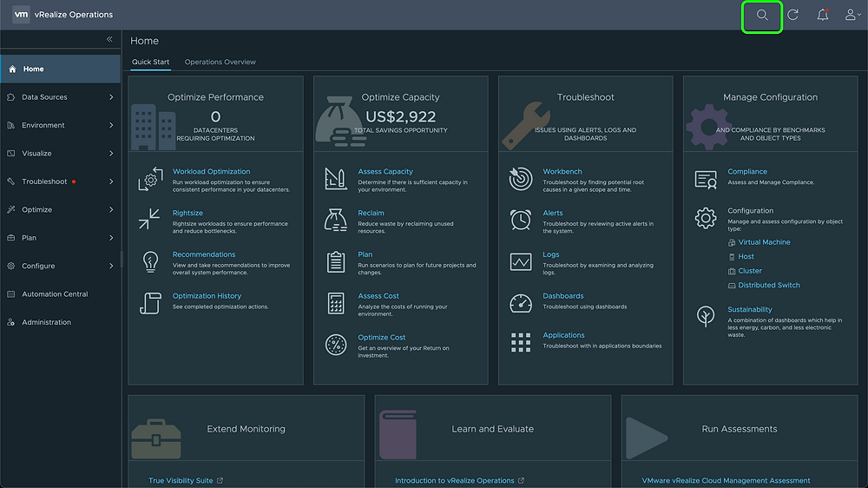Open the Applications link
The height and width of the screenshot is (488, 868).
click(x=563, y=335)
